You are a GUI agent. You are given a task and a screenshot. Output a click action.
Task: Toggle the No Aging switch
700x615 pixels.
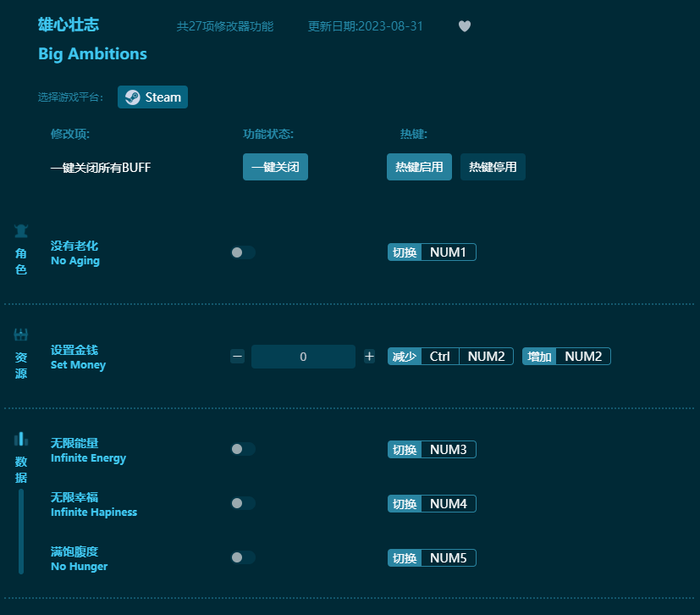coord(244,252)
